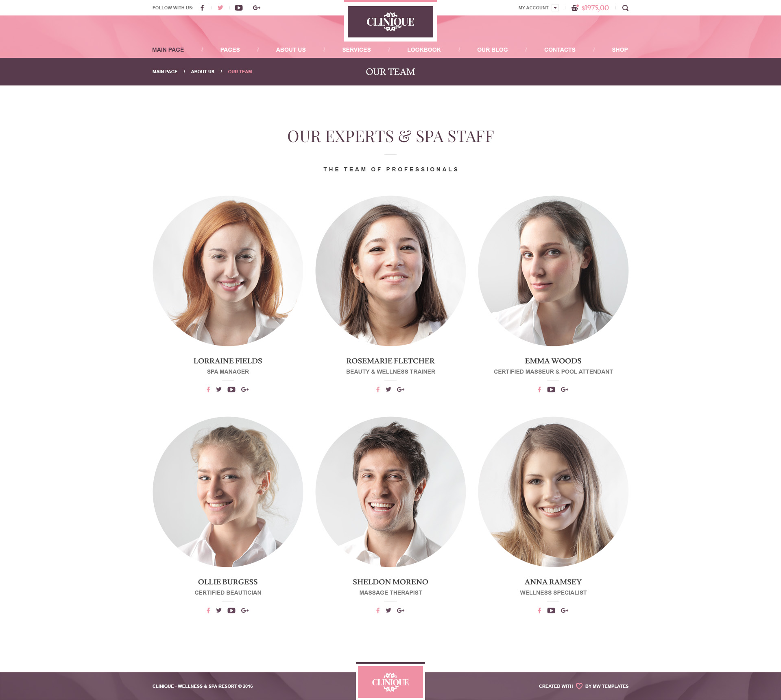This screenshot has height=700, width=781.
Task: Open the header Twitter icon
Action: [x=220, y=8]
